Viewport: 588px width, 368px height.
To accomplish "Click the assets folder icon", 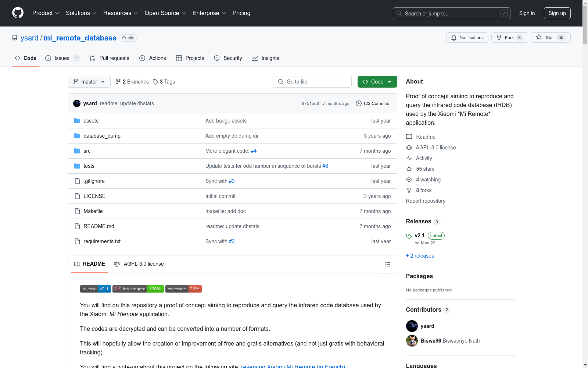I will click(x=77, y=121).
